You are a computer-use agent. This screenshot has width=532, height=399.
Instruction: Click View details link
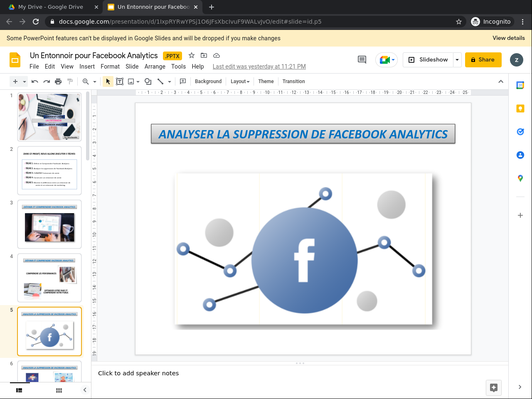coord(509,38)
